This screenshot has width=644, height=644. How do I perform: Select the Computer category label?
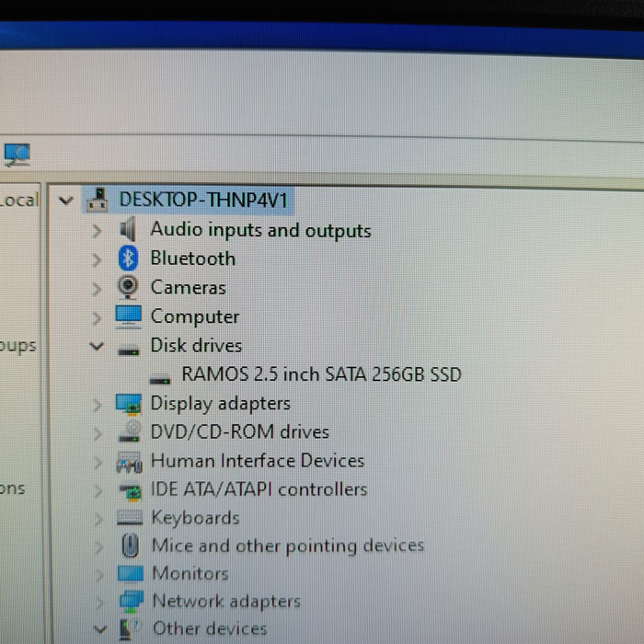(194, 316)
